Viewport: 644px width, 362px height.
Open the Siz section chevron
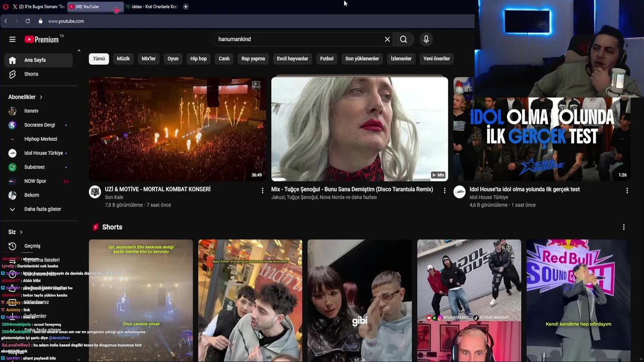pos(21,232)
